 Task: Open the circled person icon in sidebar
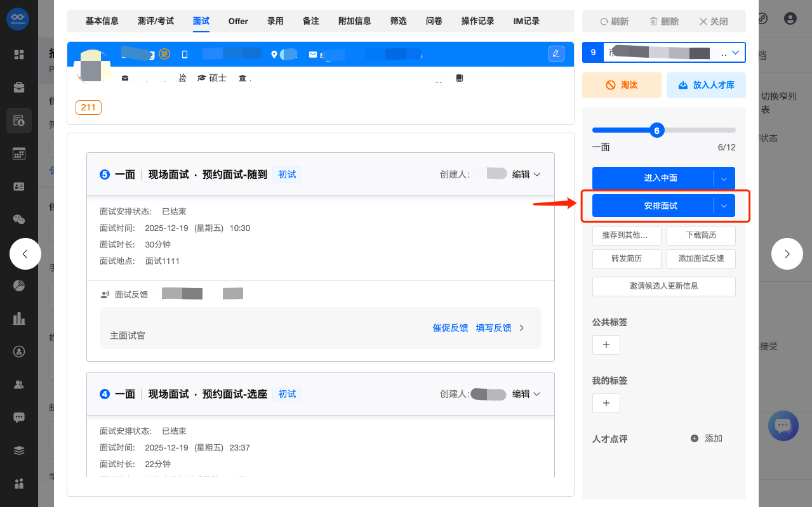[19, 351]
